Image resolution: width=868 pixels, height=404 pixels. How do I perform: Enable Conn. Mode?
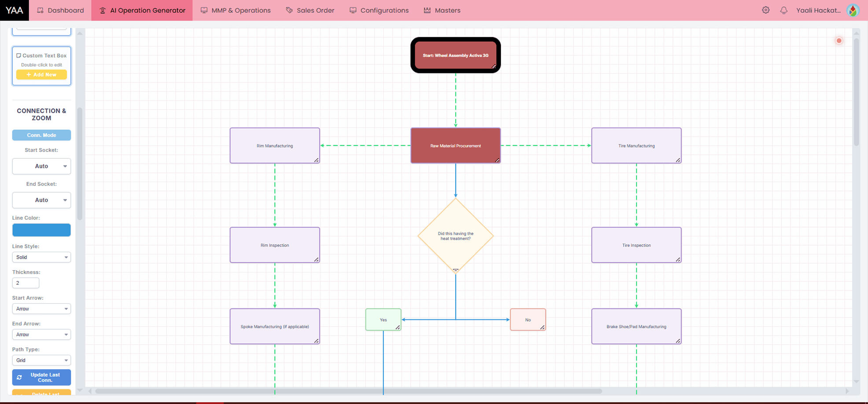[x=41, y=135]
